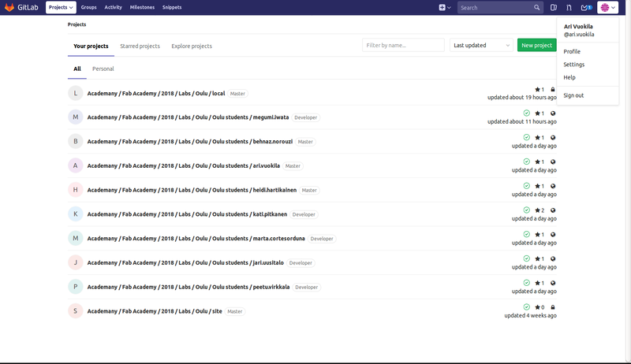
Task: Click the J avatar of jari.uusitalo project
Action: (75, 262)
